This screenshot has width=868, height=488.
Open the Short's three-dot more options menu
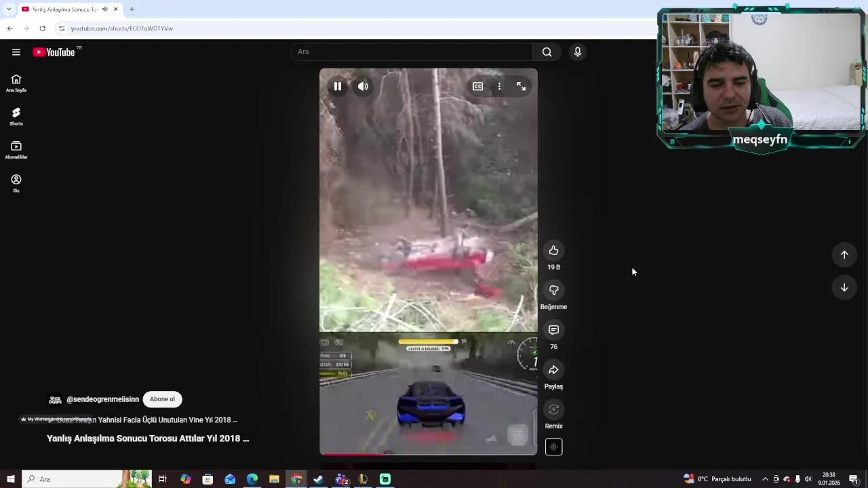point(499,86)
